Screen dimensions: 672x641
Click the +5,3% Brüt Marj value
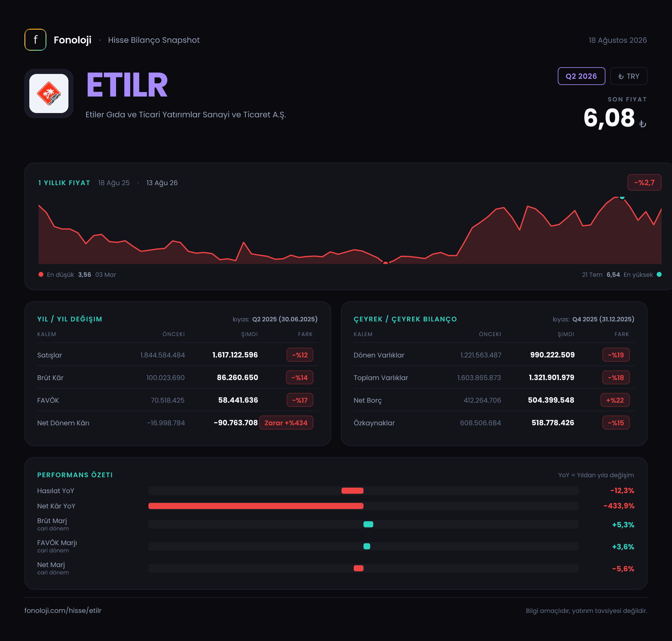click(623, 525)
